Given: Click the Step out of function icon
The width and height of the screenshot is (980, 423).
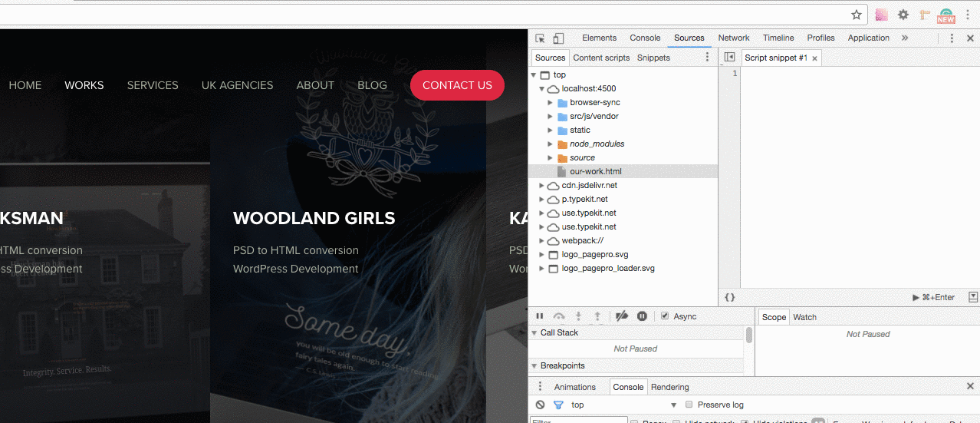Looking at the screenshot, I should click(x=597, y=316).
